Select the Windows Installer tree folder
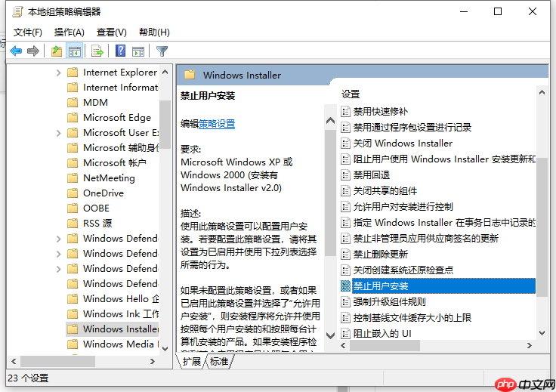The height and width of the screenshot is (392, 556). point(113,329)
